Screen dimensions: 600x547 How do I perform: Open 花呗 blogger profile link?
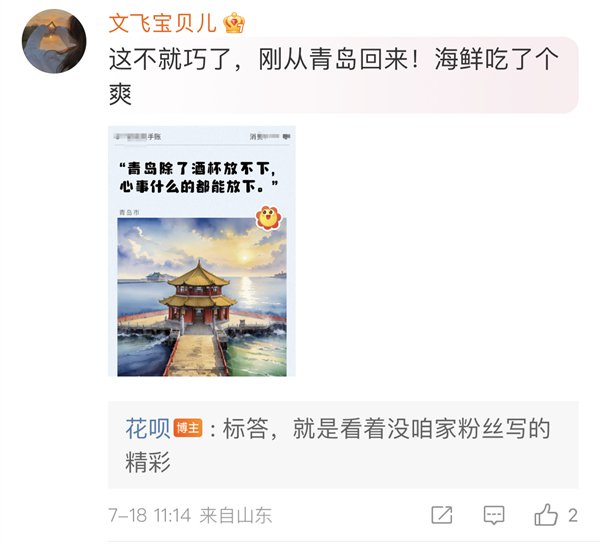click(148, 428)
